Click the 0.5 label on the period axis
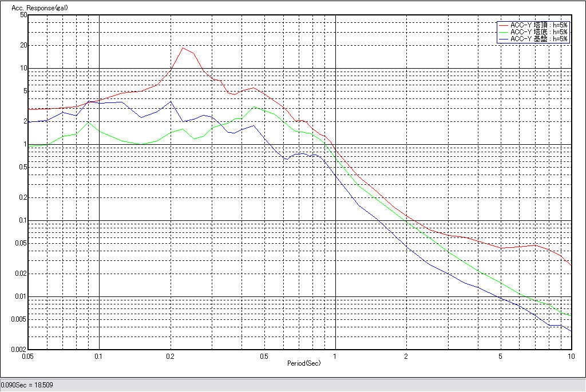 [x=264, y=356]
